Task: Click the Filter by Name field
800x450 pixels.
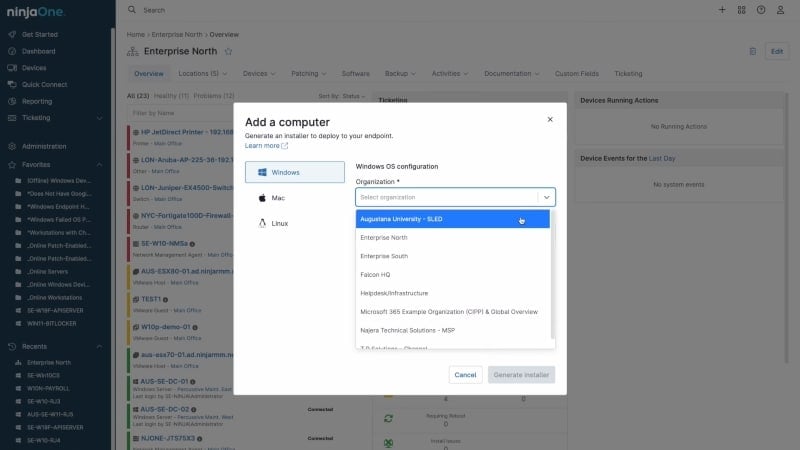Action: (x=180, y=113)
